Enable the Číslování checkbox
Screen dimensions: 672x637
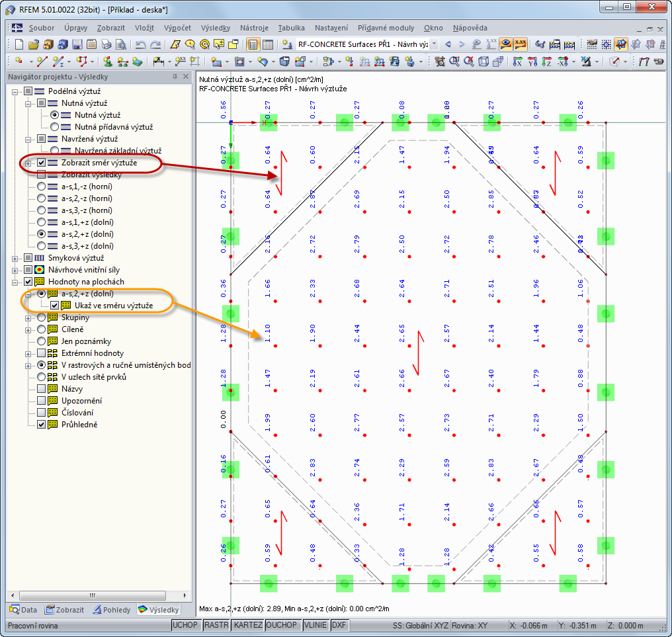coord(41,412)
